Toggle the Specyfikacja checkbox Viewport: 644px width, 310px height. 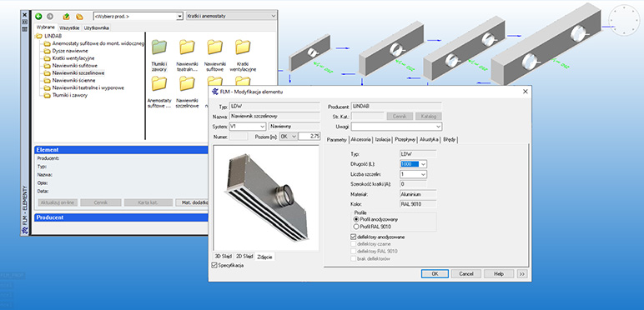(x=214, y=265)
